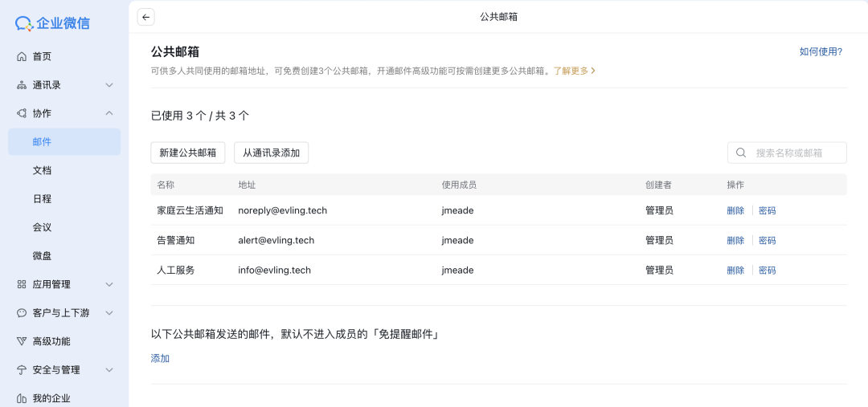Click jmeade in the 家庭云生活通知 row

457,210
